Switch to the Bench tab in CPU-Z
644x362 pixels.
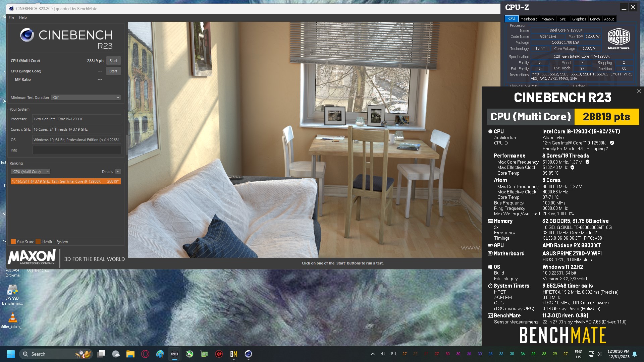595,19
